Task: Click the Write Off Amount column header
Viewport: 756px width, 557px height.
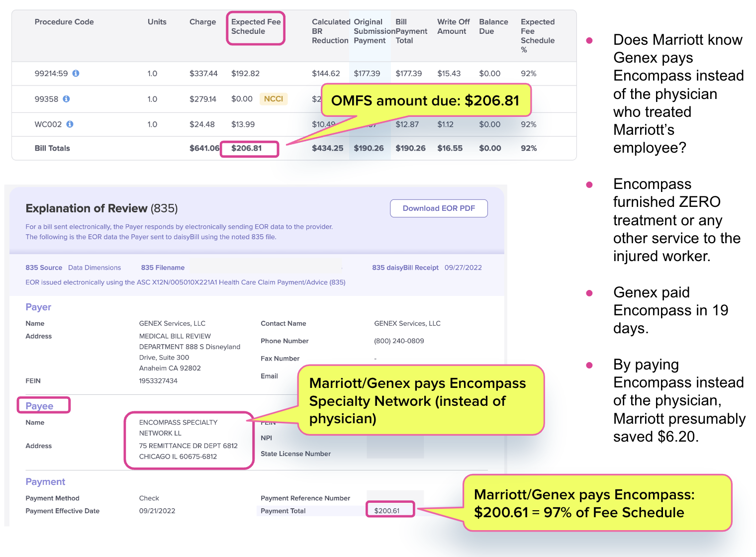Action: (x=454, y=27)
